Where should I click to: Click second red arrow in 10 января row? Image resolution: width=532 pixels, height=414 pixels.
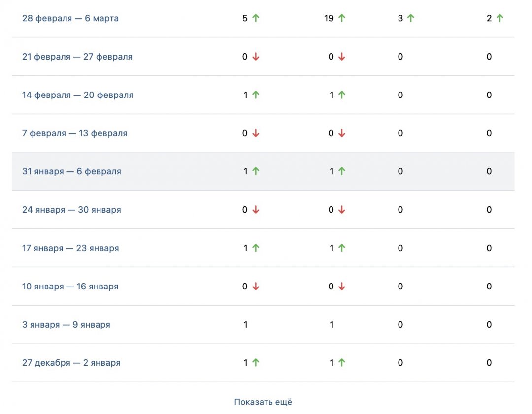[342, 286]
